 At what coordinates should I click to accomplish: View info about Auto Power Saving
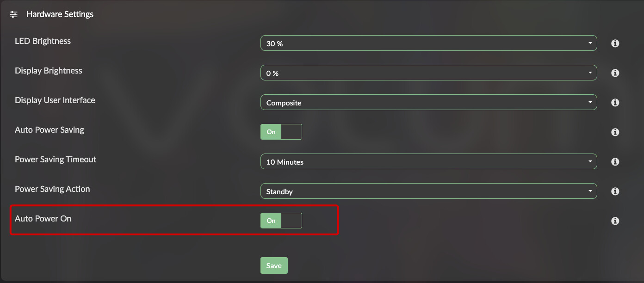[x=615, y=132]
